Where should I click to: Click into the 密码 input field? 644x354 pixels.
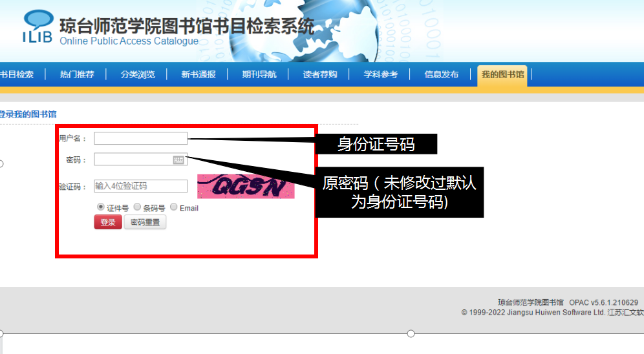[x=133, y=160]
